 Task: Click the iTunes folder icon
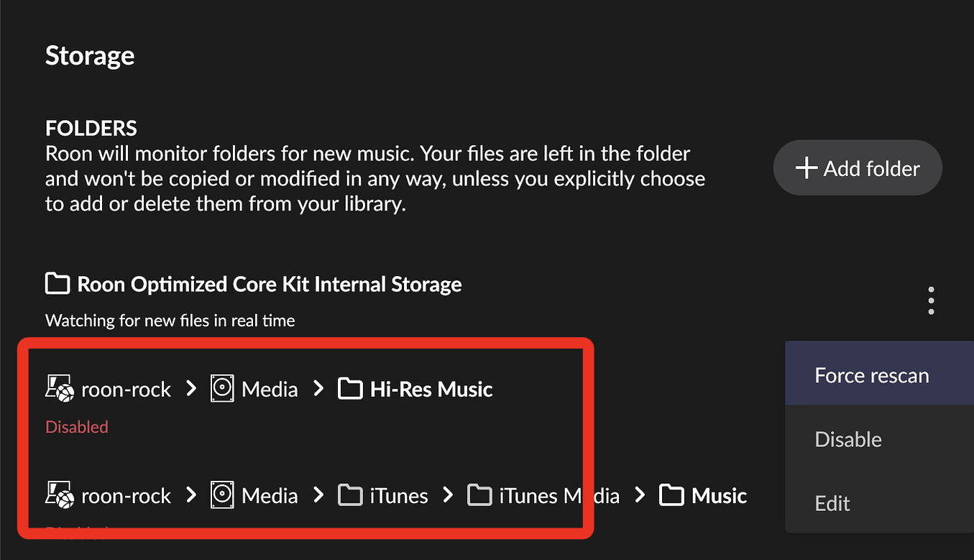tap(350, 495)
